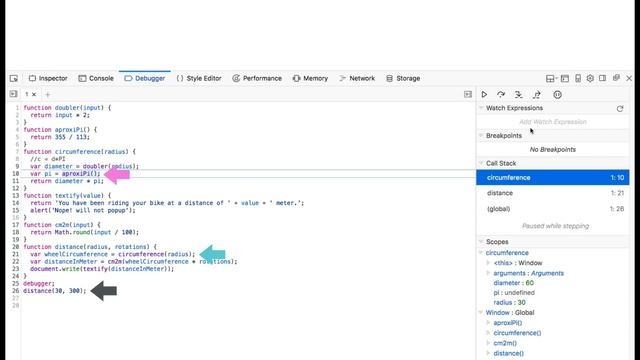Collapse the Watch Expressions section

pyautogui.click(x=481, y=108)
